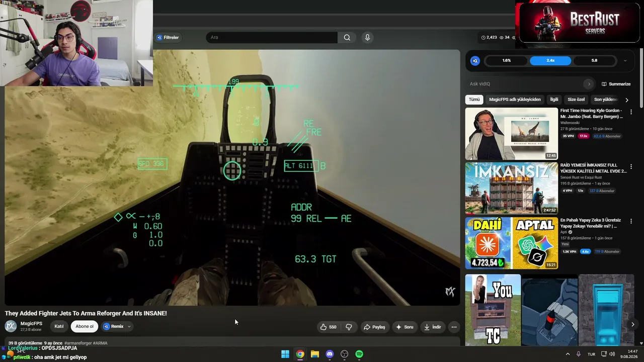
Task: Open options menu for RAİD YEMESİ video
Action: pos(631,166)
